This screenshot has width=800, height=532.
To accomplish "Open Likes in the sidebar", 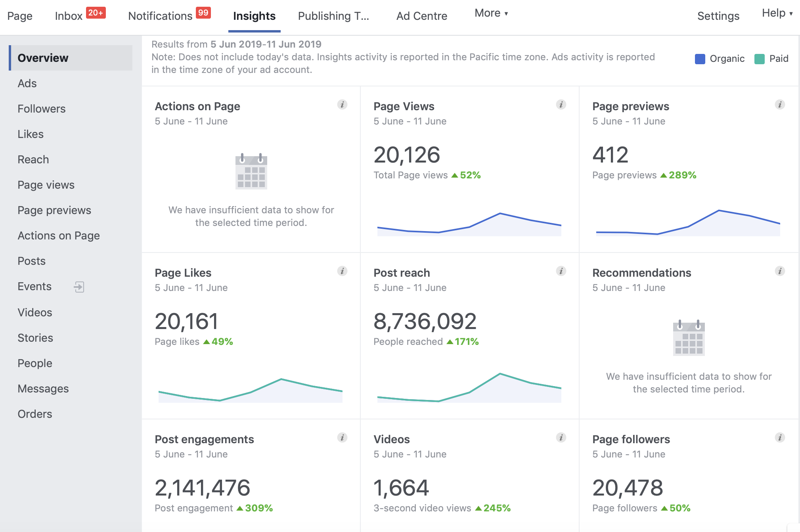I will [x=31, y=134].
